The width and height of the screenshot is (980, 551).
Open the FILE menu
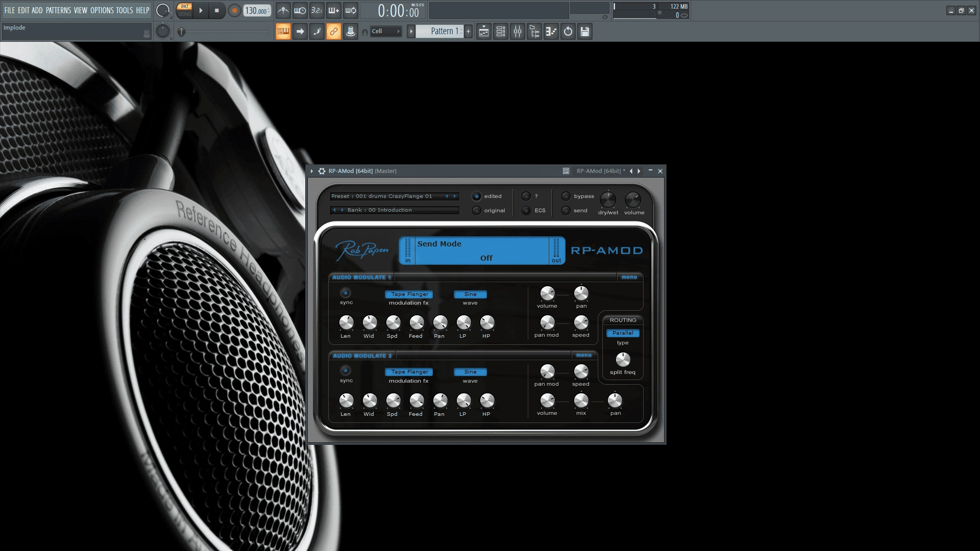[x=10, y=10]
